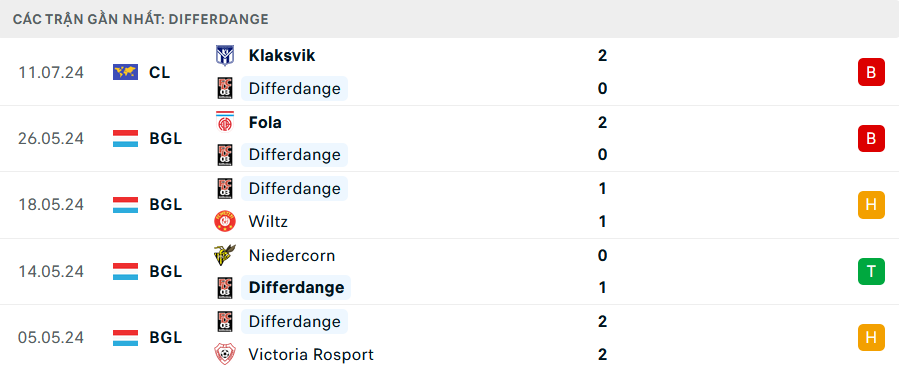
Task: Click the Các trận gần nhất: Differdange header
Action: (140, 19)
